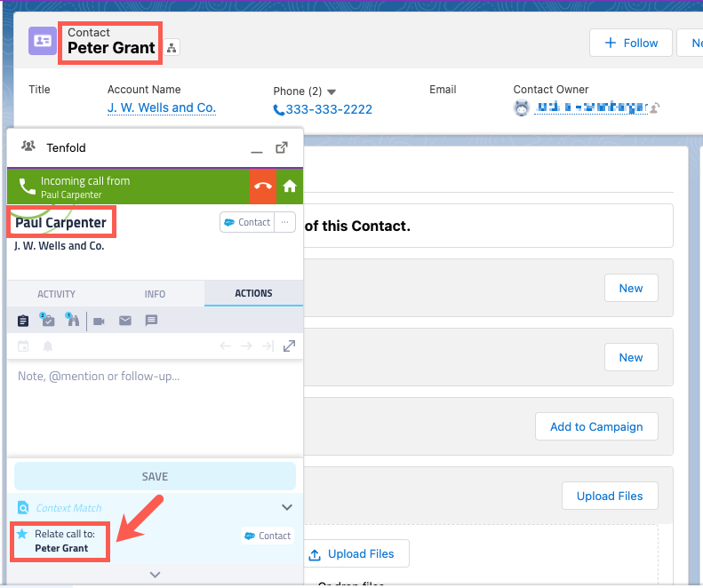Screen dimensions: 703x588
Task: Click the upper Upload Files button
Action: coord(610,496)
